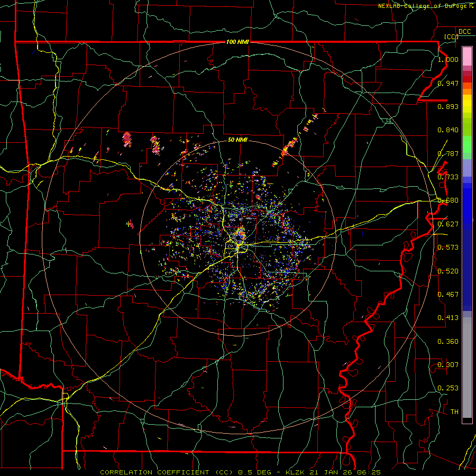Viewport: 476px width, 476px height.
Task: Click the 0.840 scale value
Action: pyautogui.click(x=448, y=130)
